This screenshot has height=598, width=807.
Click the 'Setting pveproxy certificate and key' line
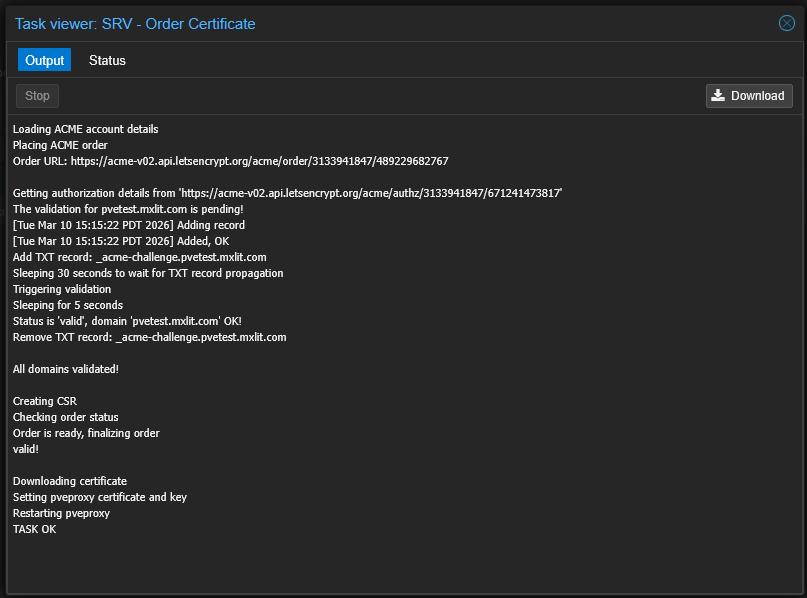click(99, 497)
